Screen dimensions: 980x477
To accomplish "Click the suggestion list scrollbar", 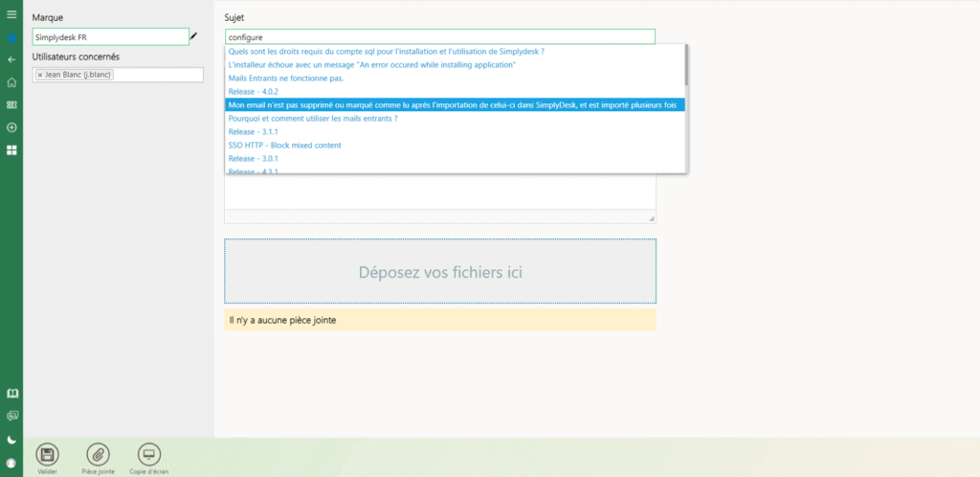I will coord(685,115).
